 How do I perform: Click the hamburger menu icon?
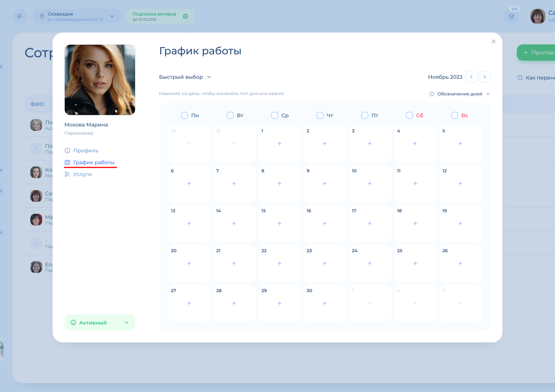point(20,16)
